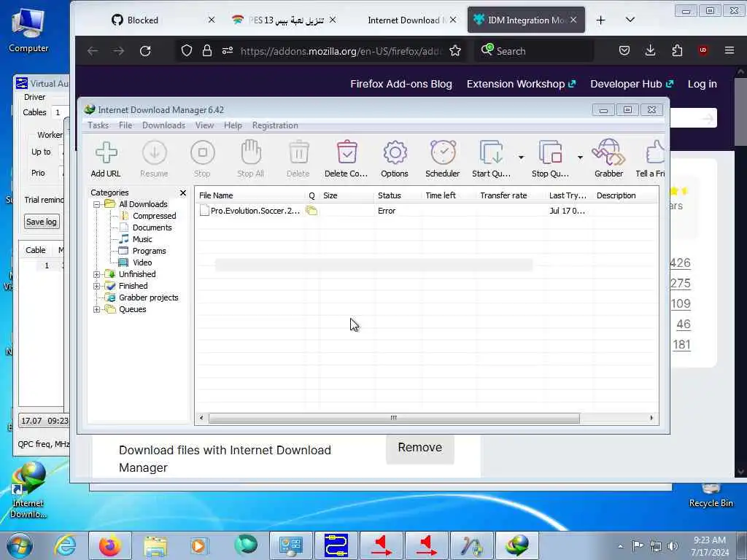Screen dimensions: 747x560
Task: Open the Recycle Bin desktop icon
Action: (x=711, y=495)
